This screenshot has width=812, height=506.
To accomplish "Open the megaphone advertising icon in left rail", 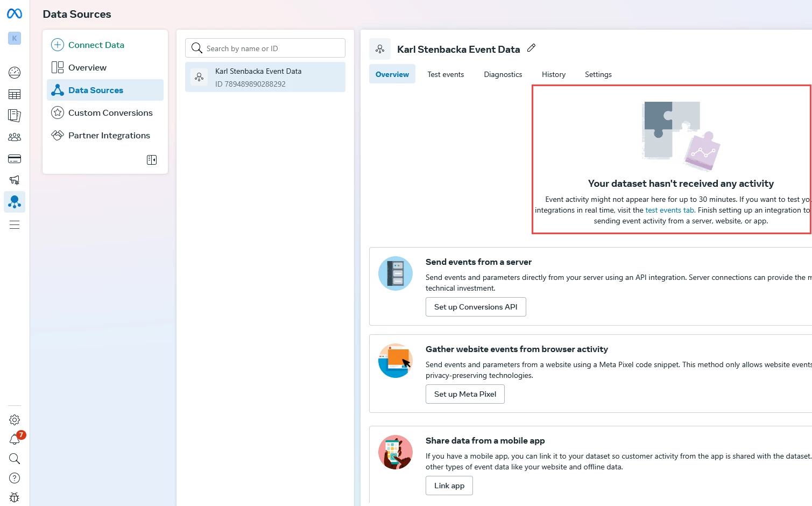I will [15, 180].
